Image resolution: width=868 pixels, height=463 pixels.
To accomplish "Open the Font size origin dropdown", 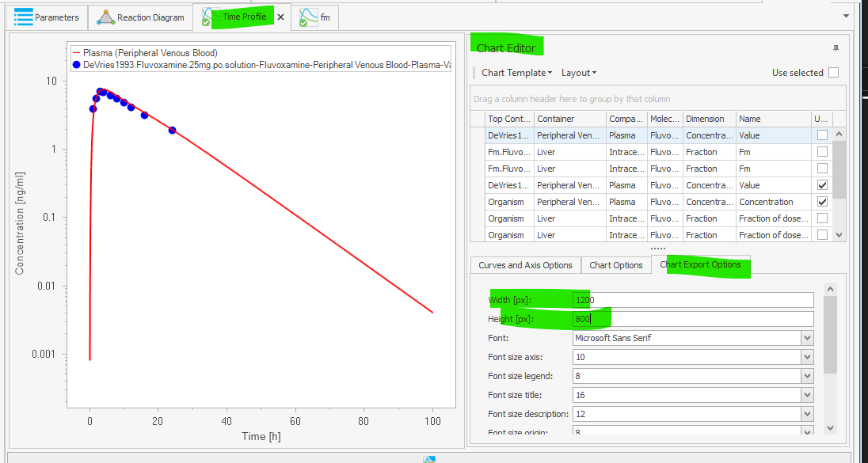I will point(806,432).
